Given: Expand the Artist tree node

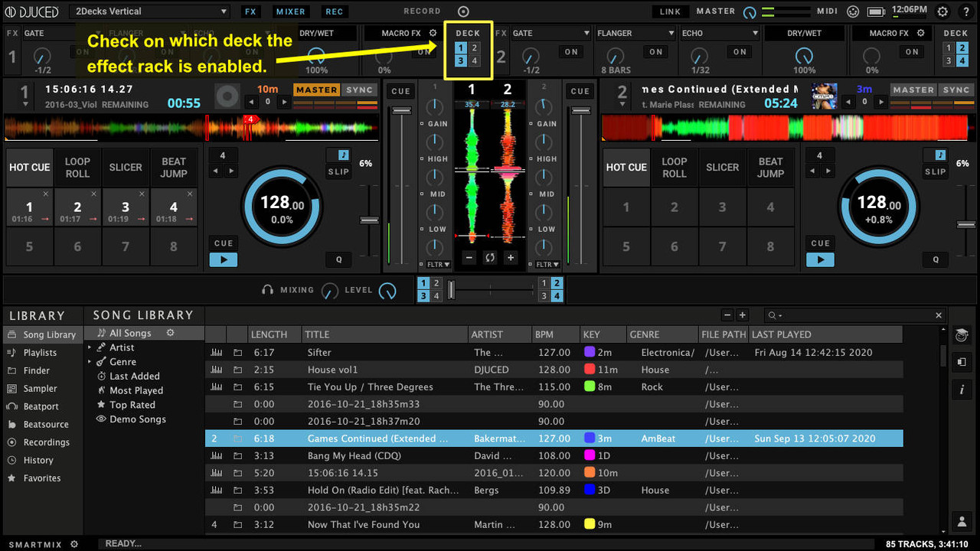Looking at the screenshot, I should point(90,347).
